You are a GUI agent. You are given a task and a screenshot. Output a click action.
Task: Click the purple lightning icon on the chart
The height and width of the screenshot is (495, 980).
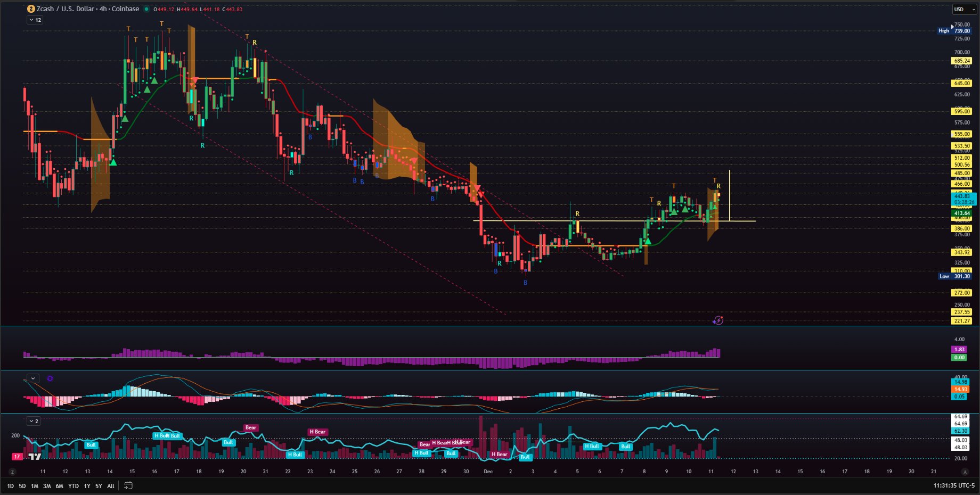pyautogui.click(x=718, y=320)
